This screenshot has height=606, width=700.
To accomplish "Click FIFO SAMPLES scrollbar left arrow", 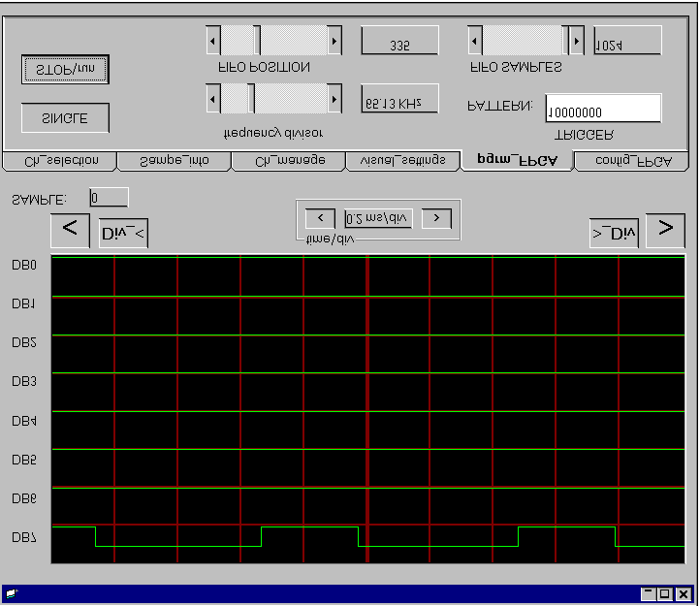I will tap(475, 41).
